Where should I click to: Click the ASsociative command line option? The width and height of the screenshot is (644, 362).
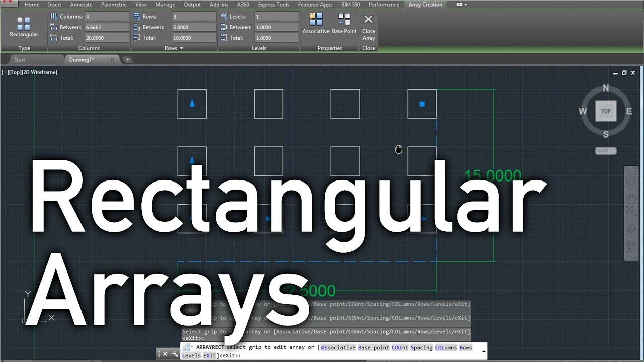[338, 348]
